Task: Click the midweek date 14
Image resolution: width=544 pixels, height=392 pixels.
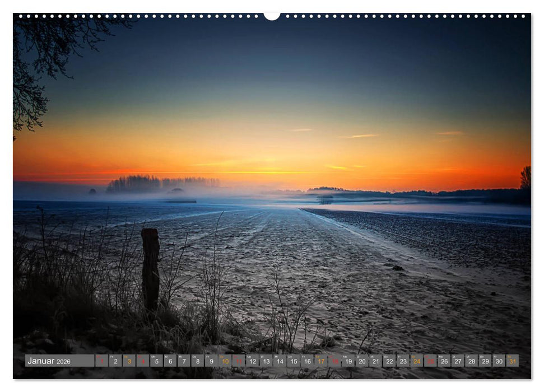Action: 280,362
